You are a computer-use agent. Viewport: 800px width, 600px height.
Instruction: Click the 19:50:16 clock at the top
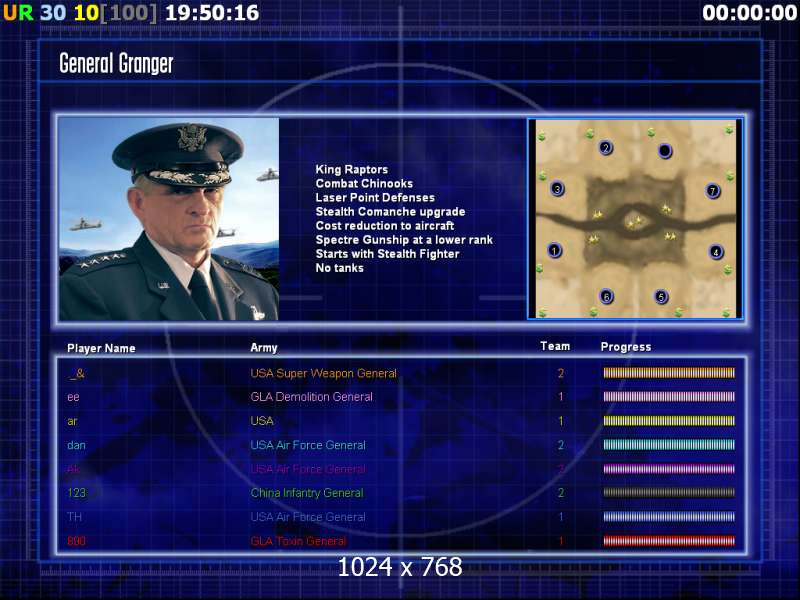click(x=212, y=13)
